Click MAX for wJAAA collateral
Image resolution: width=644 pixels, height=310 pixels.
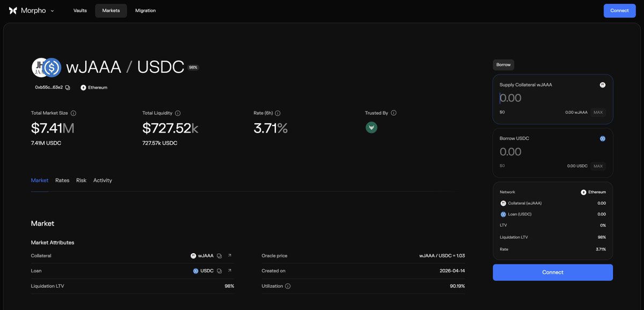point(598,113)
